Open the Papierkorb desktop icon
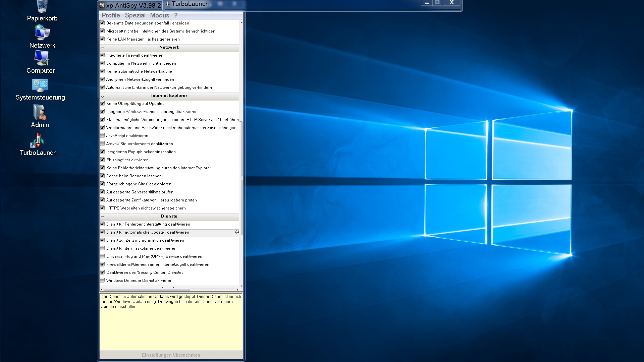Image resolution: width=644 pixels, height=362 pixels. pyautogui.click(x=42, y=7)
